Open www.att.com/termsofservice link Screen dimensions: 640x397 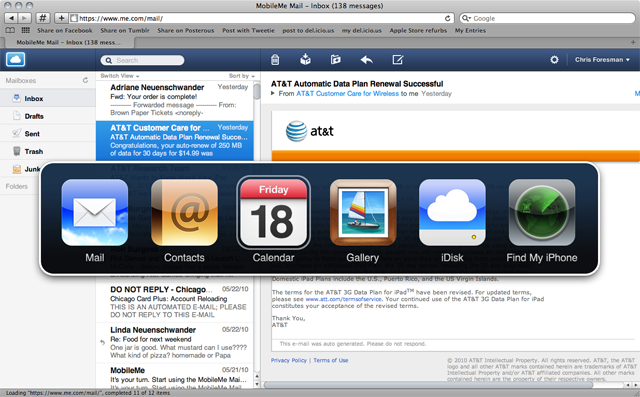[343, 299]
